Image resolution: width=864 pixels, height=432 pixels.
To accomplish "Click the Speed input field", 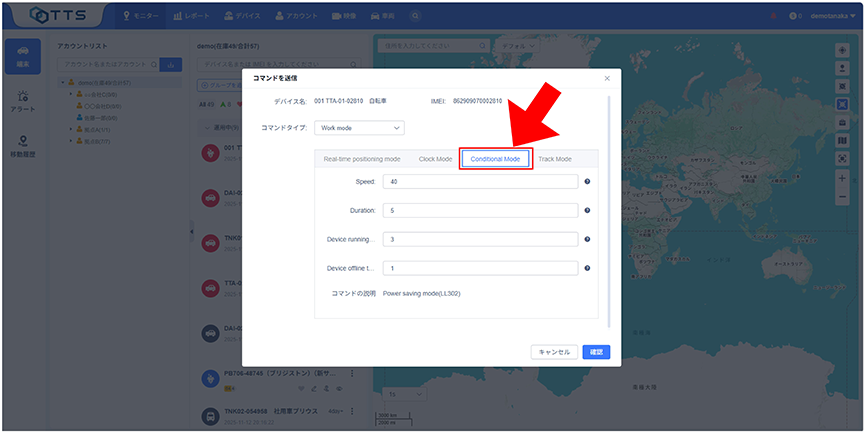I will pos(480,182).
